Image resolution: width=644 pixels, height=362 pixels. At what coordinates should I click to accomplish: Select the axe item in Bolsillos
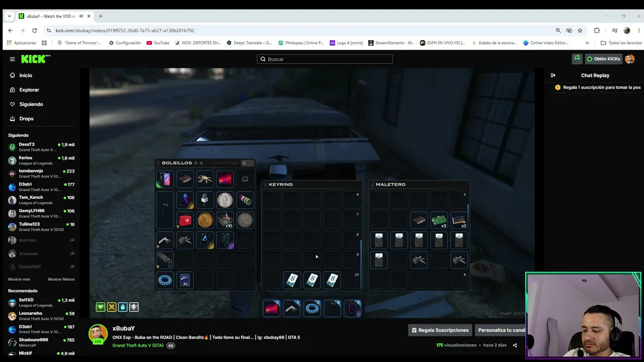pos(165,210)
